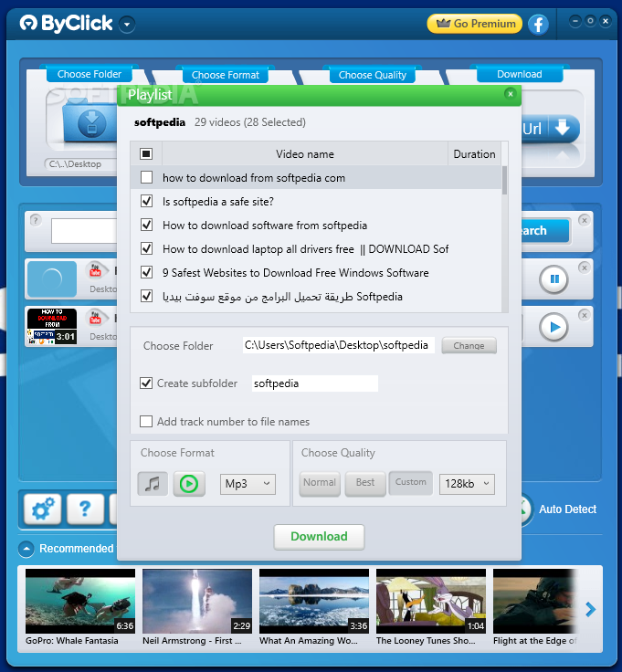Show next recommended videos arrow
The width and height of the screenshot is (622, 672).
point(590,609)
